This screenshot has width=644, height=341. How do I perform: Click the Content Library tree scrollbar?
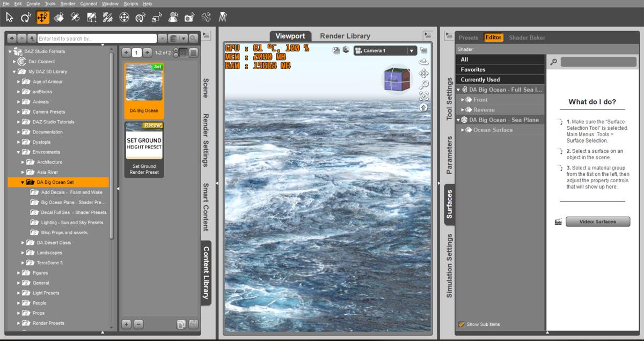pos(112,145)
